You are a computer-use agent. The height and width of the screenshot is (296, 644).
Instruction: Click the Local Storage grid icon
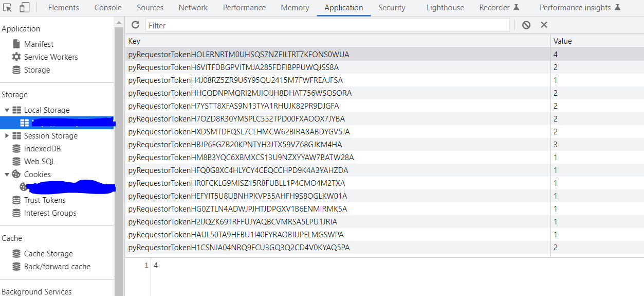pyautogui.click(x=16, y=110)
